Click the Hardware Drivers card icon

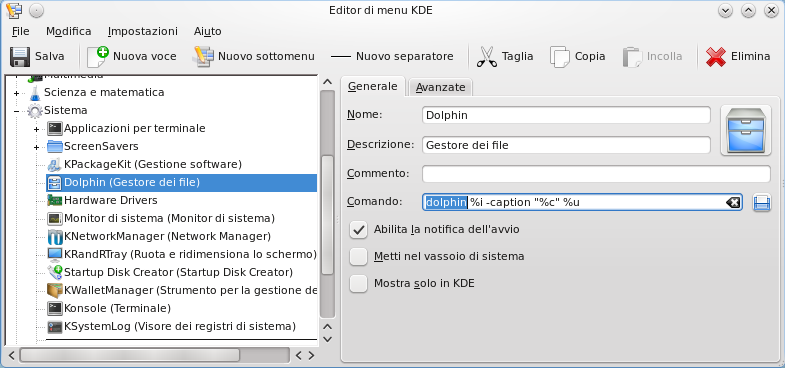(x=55, y=200)
